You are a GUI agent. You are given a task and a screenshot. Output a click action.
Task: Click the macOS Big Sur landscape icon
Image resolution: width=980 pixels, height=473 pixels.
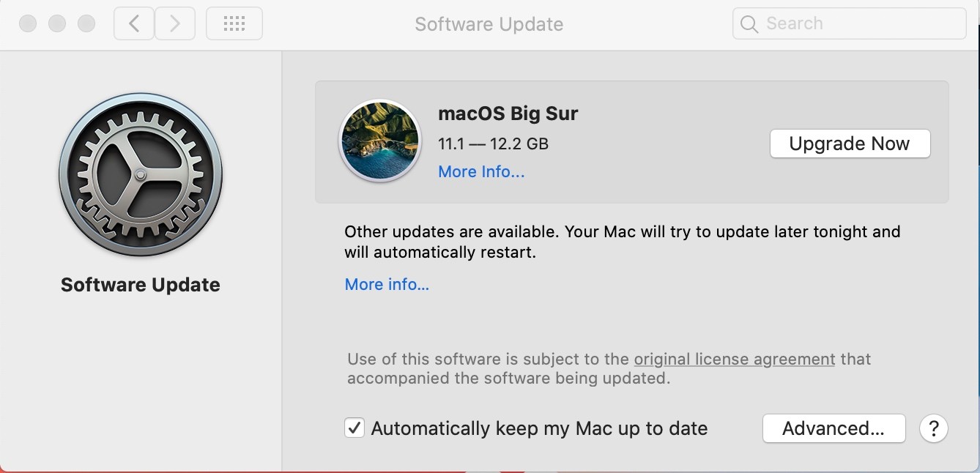pyautogui.click(x=379, y=141)
